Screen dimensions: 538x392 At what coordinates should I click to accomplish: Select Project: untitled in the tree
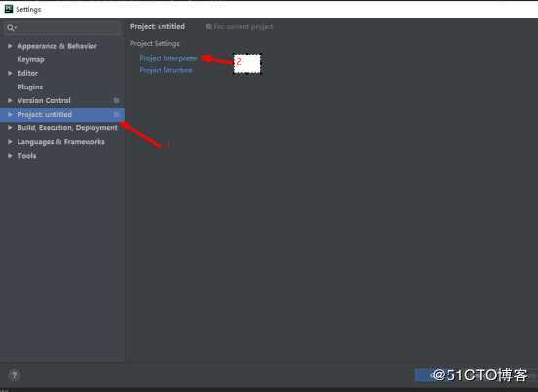point(45,114)
